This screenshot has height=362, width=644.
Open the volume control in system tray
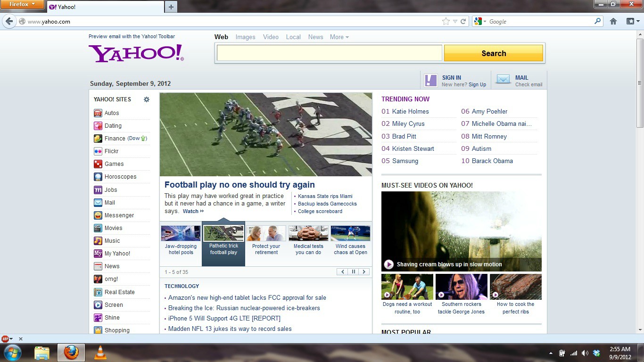[585, 353]
